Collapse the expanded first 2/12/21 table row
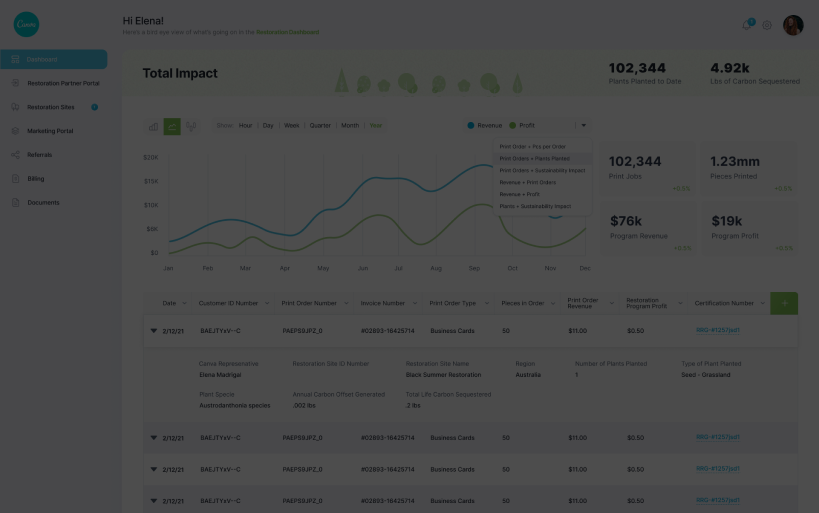This screenshot has width=819, height=513. 154,330
